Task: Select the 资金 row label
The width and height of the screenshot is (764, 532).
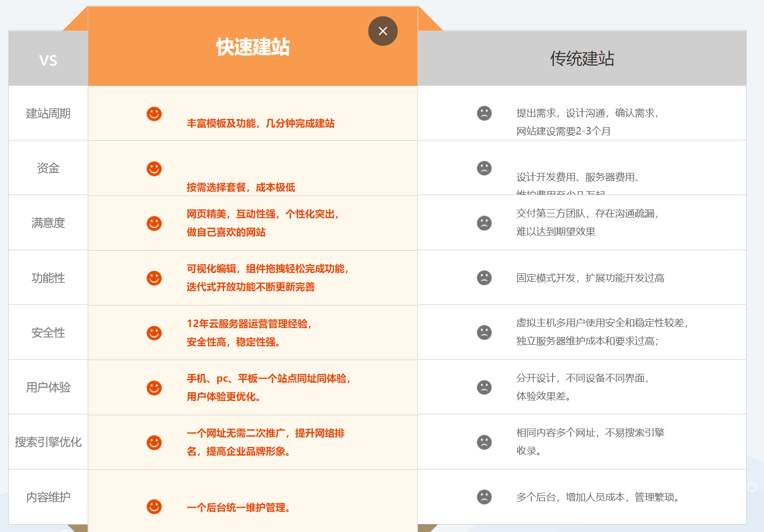Action: coord(48,168)
